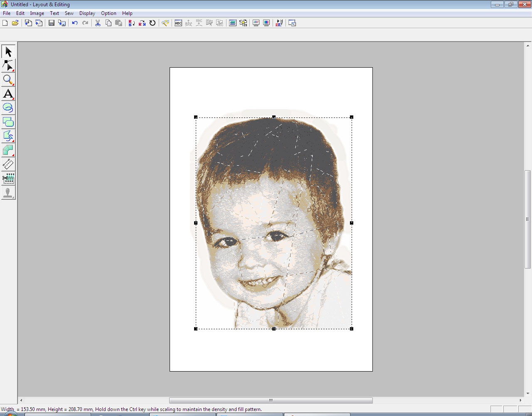
Task: Undo the last action
Action: tap(75, 23)
